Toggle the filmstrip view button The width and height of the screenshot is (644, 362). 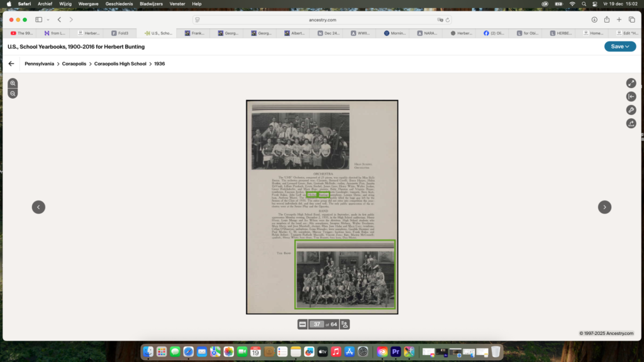click(303, 324)
